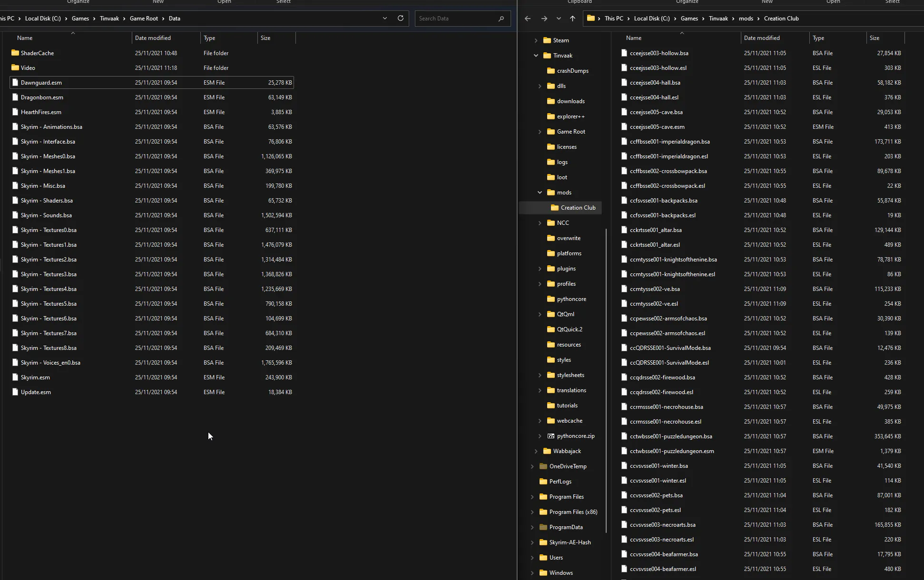Open the ShaderCache folder icon
The image size is (924, 580).
(x=15, y=53)
